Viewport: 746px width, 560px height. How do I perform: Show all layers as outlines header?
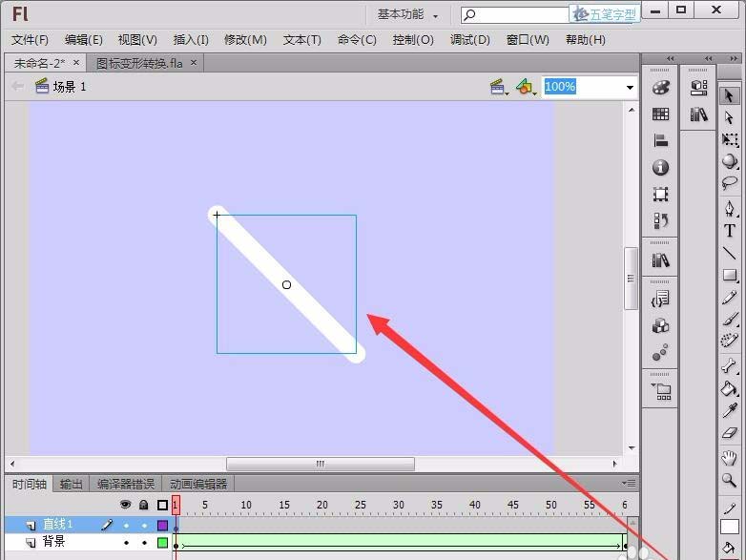pyautogui.click(x=163, y=505)
